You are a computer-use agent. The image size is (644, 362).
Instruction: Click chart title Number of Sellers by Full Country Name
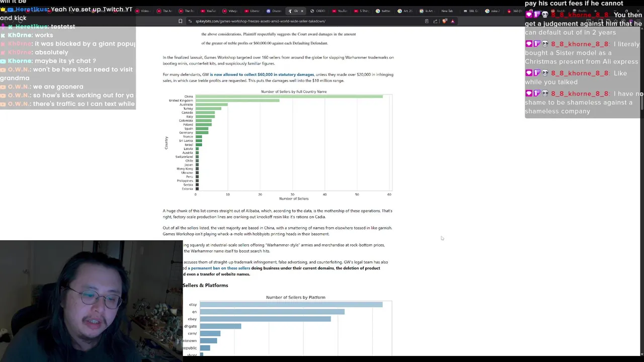click(294, 92)
